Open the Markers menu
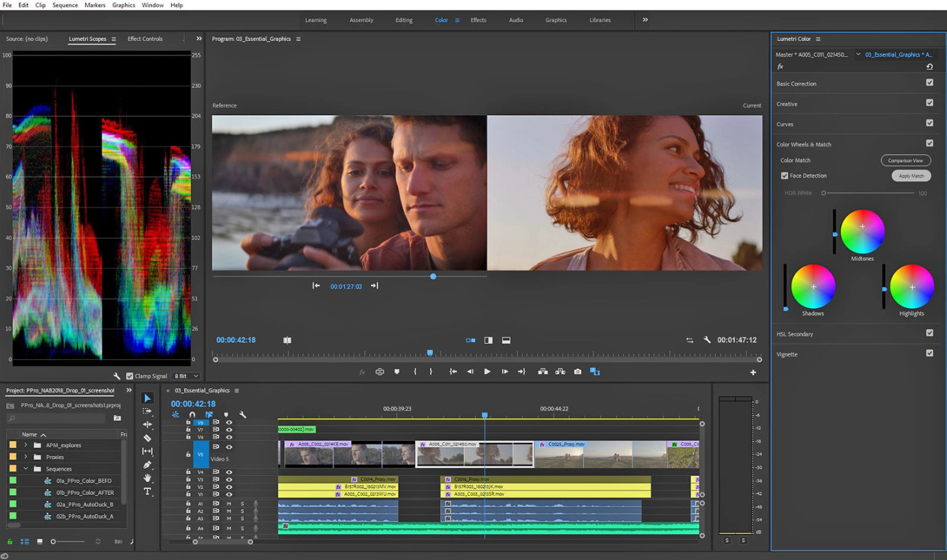 click(x=95, y=5)
